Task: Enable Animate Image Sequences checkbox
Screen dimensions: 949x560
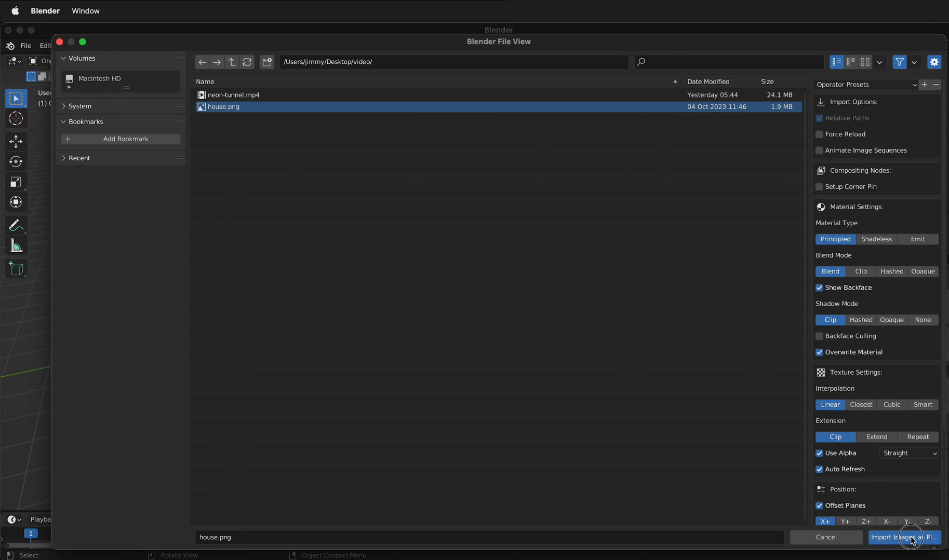Action: 819,151
